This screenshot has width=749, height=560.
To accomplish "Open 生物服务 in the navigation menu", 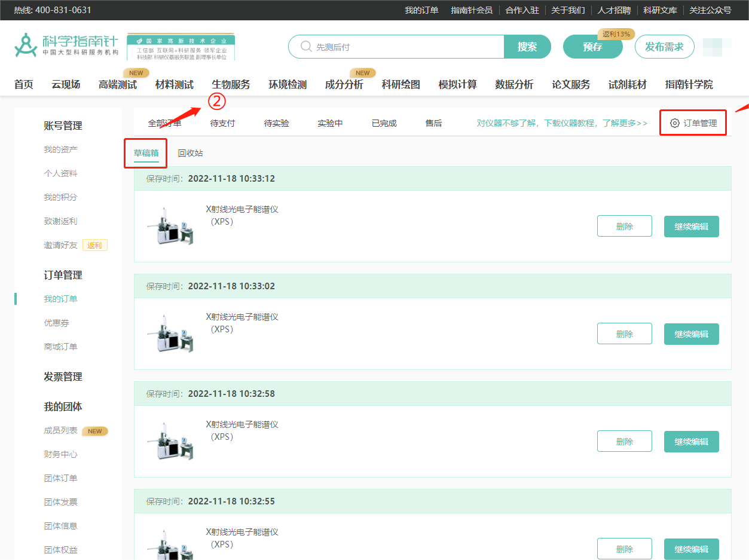I will pyautogui.click(x=231, y=85).
